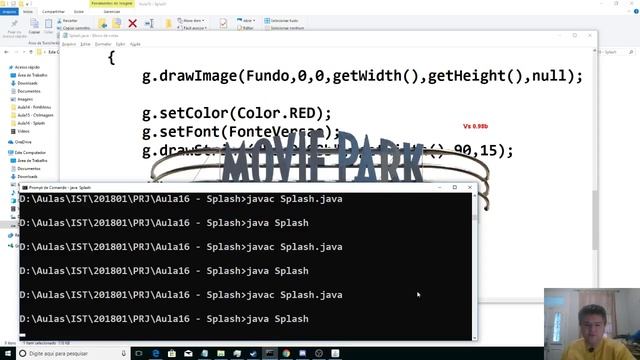
Task: Click the Command Prompt title bar icon
Action: click(x=25, y=188)
